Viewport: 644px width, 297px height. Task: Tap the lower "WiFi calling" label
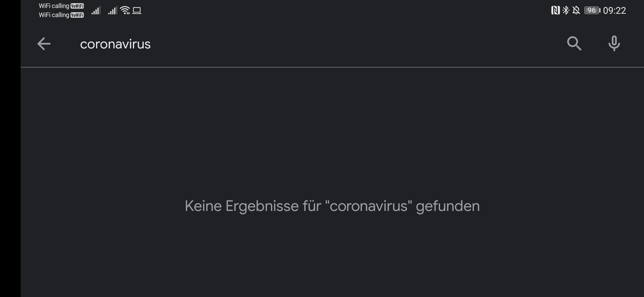[x=54, y=15]
